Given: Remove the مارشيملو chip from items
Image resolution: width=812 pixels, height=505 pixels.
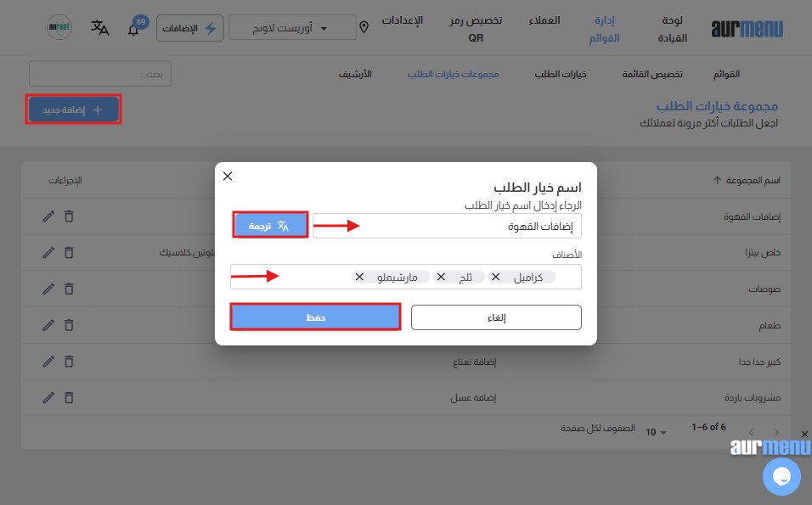Looking at the screenshot, I should [359, 277].
